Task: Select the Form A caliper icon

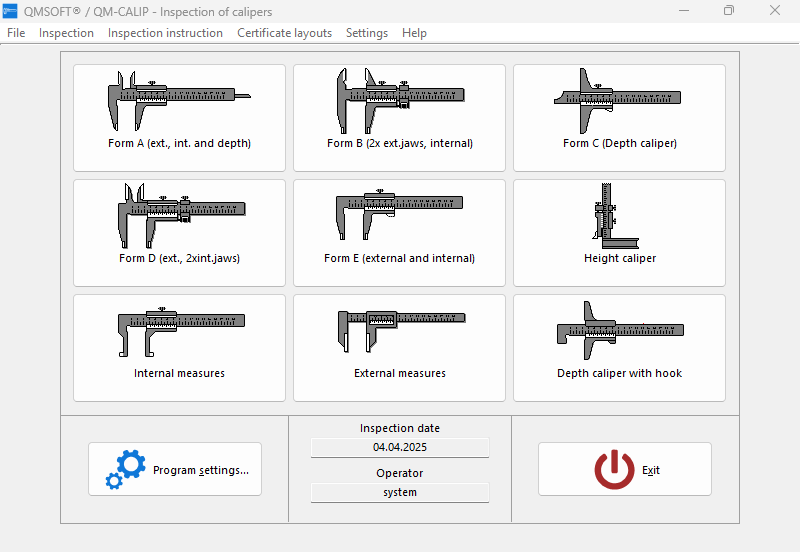Action: tap(179, 118)
